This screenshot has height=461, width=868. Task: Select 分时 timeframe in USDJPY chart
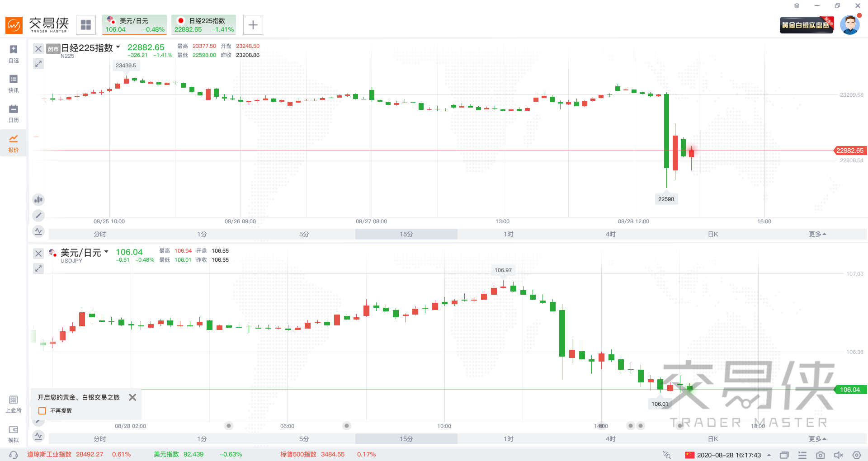(x=100, y=439)
